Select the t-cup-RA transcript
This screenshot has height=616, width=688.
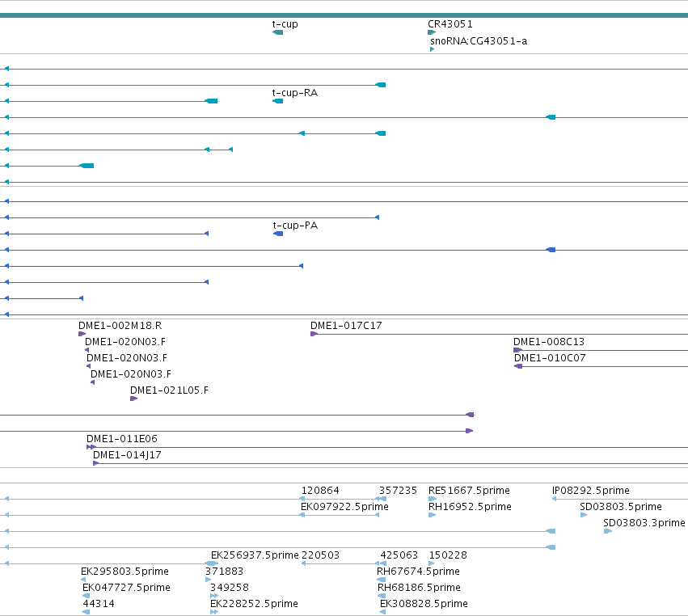295,93
